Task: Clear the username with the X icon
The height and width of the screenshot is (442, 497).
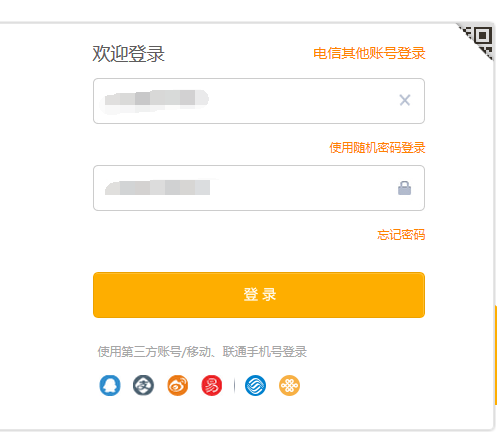Action: click(x=405, y=100)
